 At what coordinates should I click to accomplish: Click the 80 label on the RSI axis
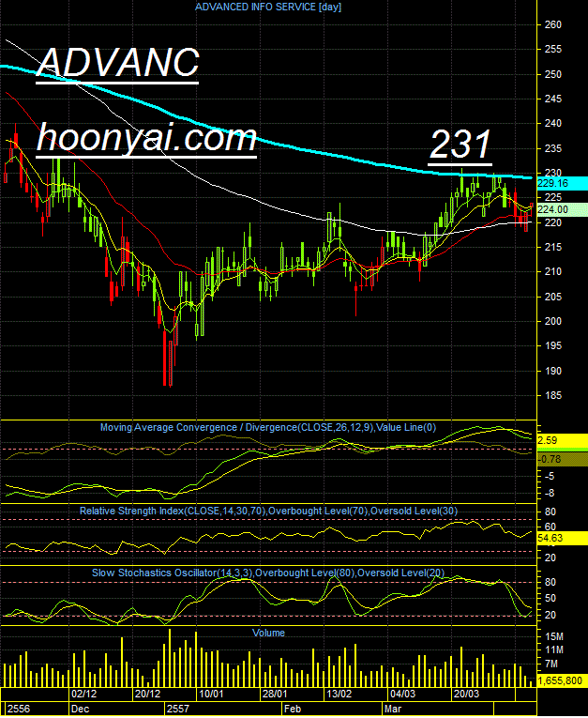coord(550,512)
